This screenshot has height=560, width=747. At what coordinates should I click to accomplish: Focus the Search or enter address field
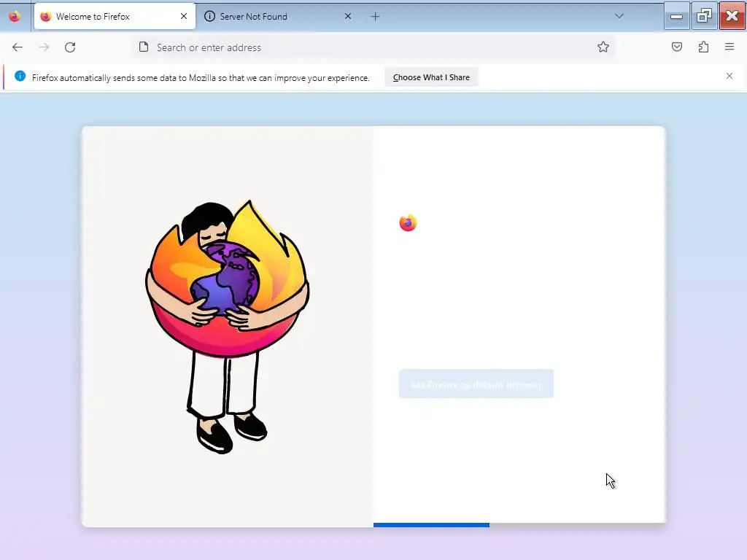click(x=373, y=47)
